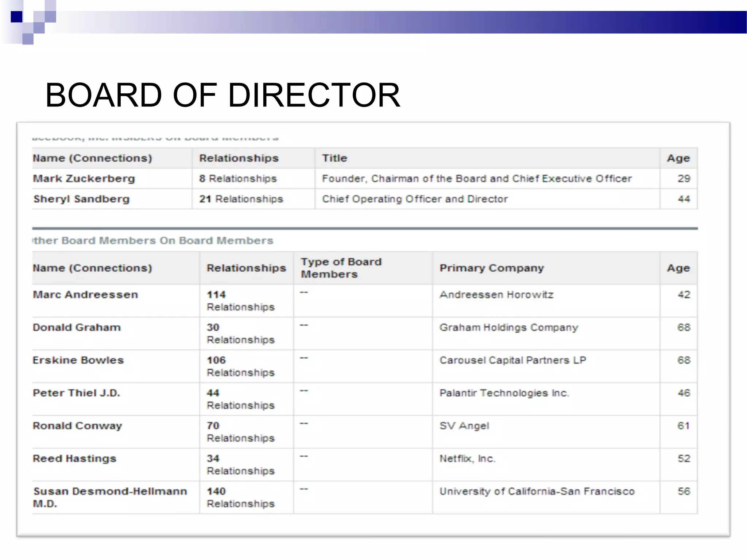Click the board type dash in Marc Andreessen's row

pos(304,292)
